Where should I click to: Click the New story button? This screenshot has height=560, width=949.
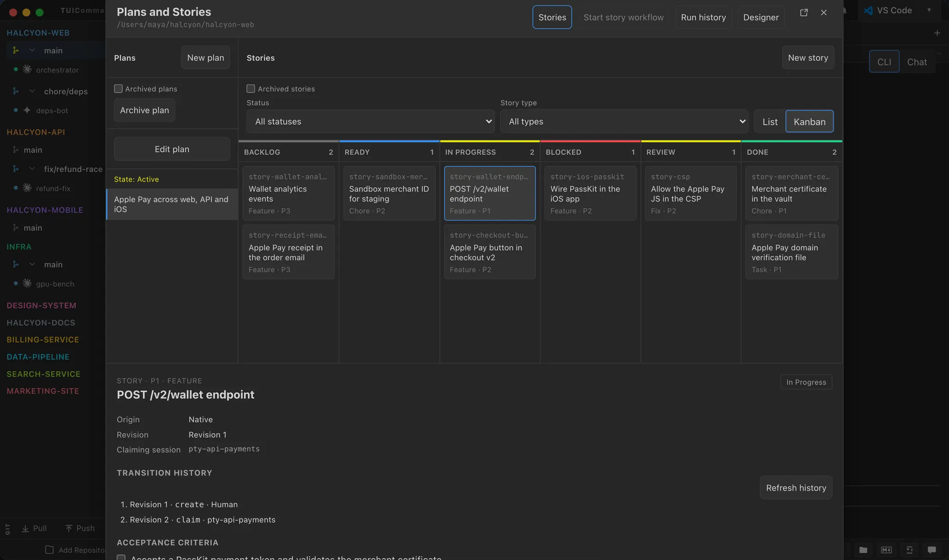(808, 57)
